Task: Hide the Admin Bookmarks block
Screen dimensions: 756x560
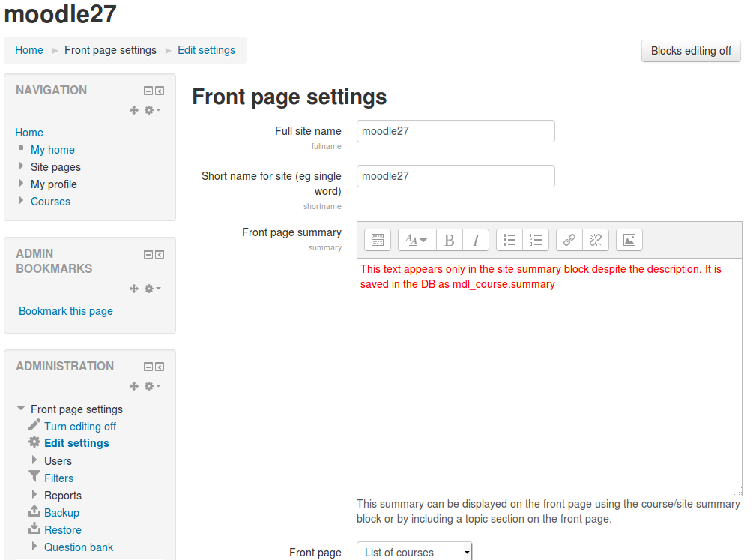Action: (148, 254)
